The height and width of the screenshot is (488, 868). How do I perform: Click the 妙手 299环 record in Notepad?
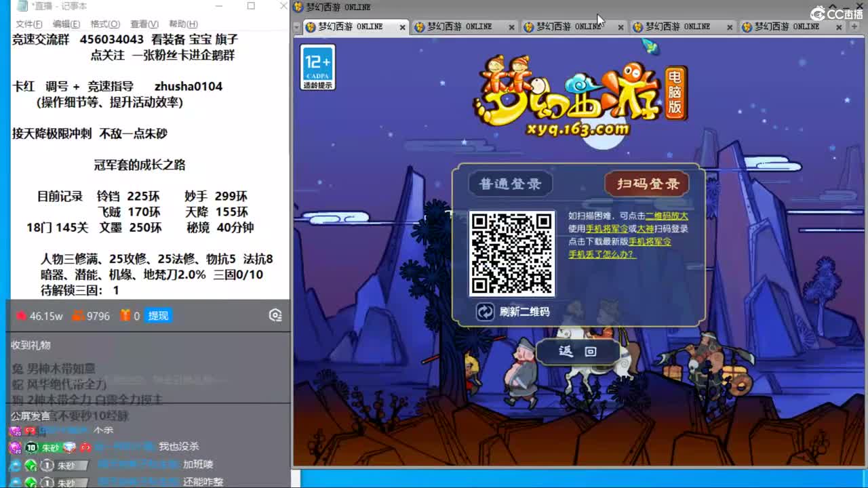(x=216, y=197)
